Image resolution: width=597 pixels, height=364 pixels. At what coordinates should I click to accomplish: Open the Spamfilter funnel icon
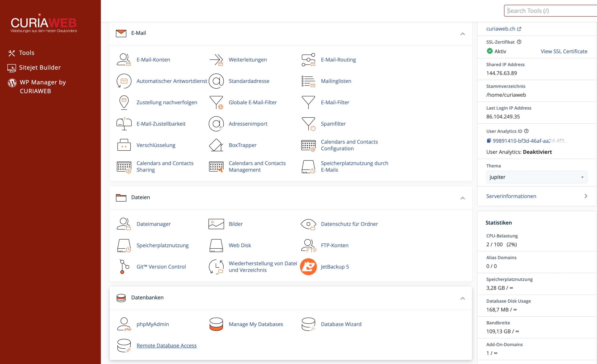tap(309, 124)
